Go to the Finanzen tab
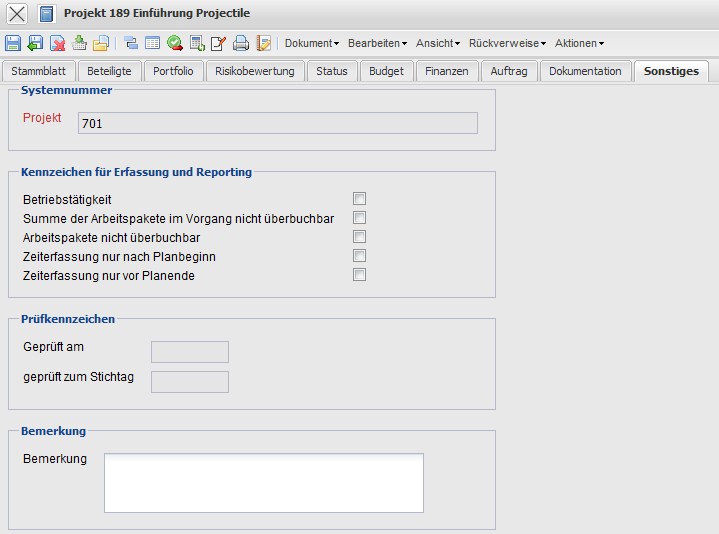The width and height of the screenshot is (719, 534). point(446,71)
